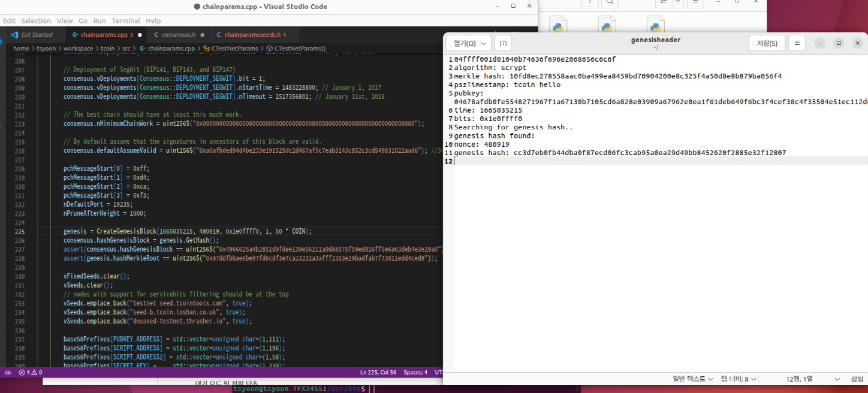The width and height of the screenshot is (868, 393).
Task: Close the genesisheader gedit window
Action: click(857, 43)
